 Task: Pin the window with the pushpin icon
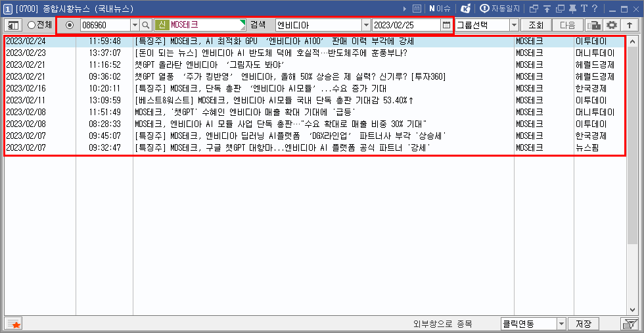(x=572, y=9)
